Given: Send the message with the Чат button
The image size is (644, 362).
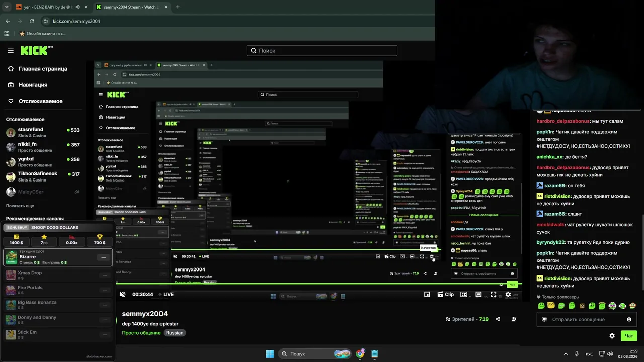Looking at the screenshot, I should click(x=629, y=336).
